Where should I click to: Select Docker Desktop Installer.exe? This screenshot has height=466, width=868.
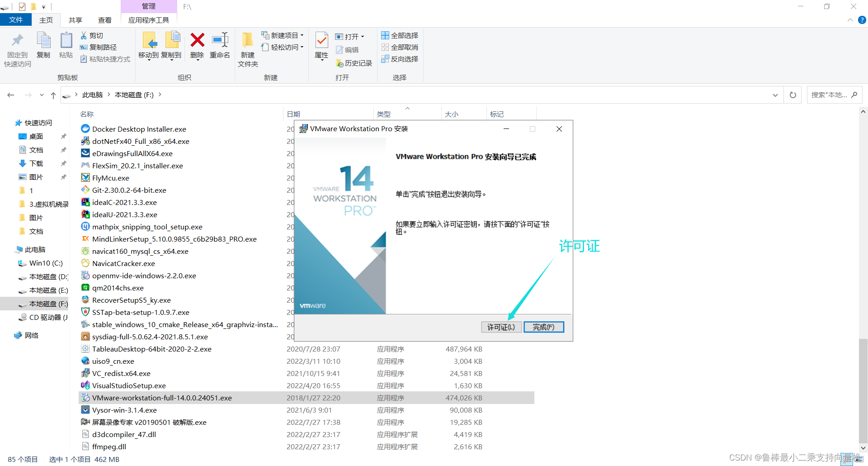click(x=139, y=129)
